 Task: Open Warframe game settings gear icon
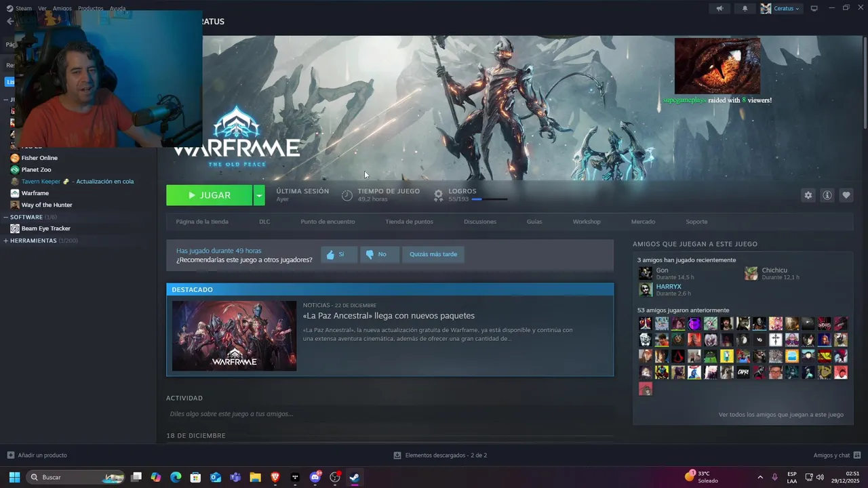pyautogui.click(x=808, y=195)
